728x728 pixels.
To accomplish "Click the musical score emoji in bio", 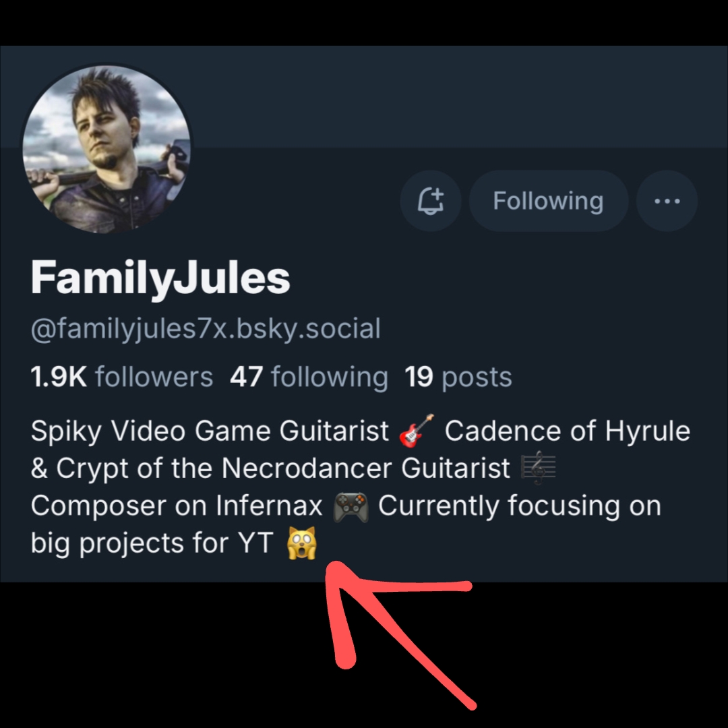I will 538,469.
